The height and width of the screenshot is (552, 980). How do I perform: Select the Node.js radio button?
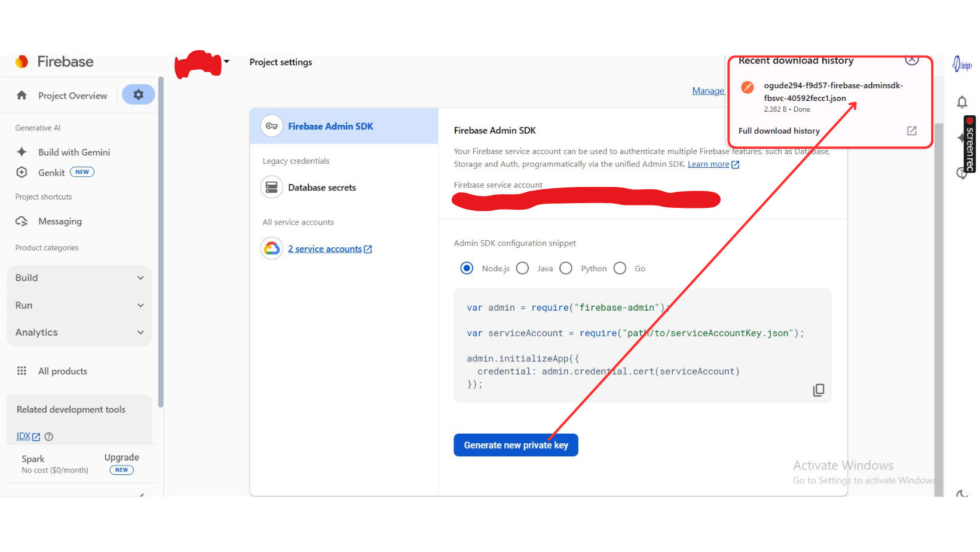467,268
